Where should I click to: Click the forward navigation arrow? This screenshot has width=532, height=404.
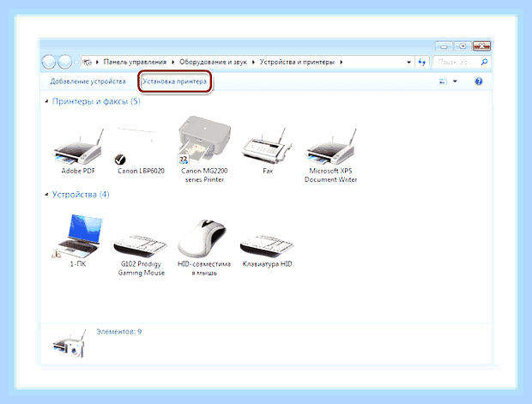(x=65, y=62)
